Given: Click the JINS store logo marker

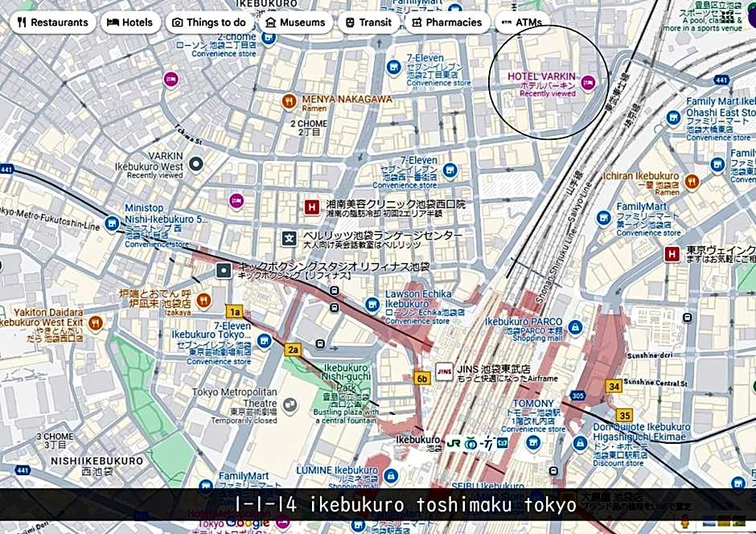Looking at the screenshot, I should click(444, 372).
